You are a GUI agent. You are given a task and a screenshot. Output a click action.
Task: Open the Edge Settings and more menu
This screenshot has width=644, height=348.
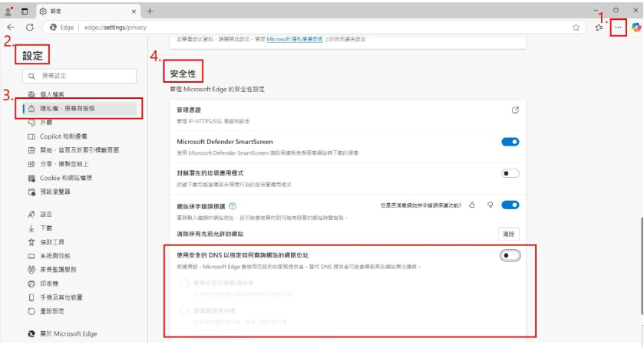(x=618, y=28)
